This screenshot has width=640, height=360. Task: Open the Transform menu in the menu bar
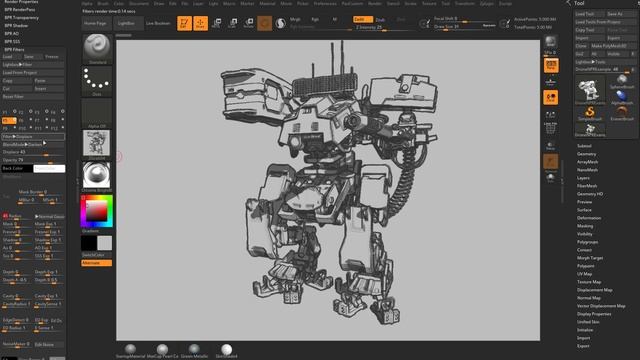464,3
